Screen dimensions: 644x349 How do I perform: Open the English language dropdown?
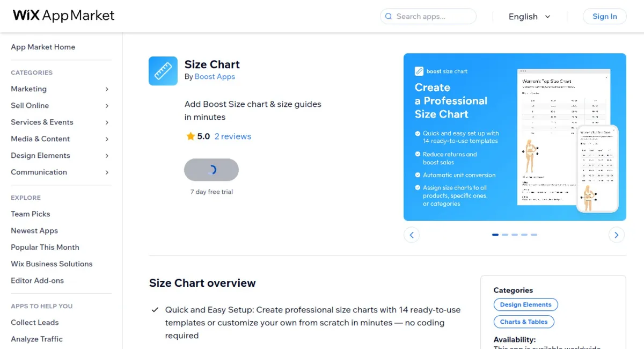529,17
